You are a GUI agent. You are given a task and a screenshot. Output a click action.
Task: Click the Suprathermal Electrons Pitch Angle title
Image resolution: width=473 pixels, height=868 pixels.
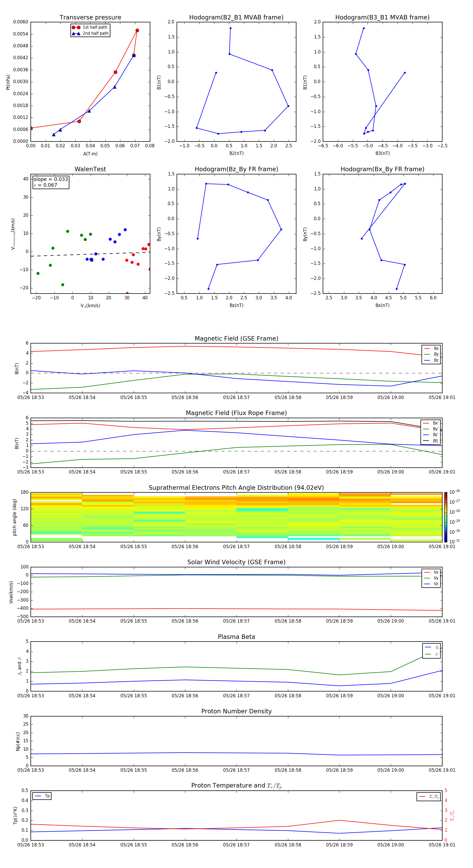click(236, 488)
